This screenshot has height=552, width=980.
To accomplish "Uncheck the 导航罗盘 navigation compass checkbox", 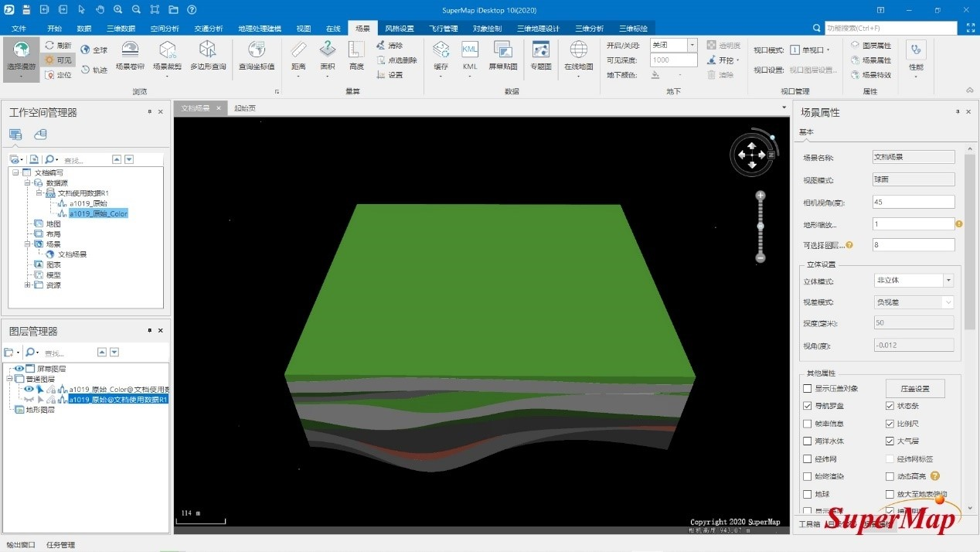I will (808, 406).
